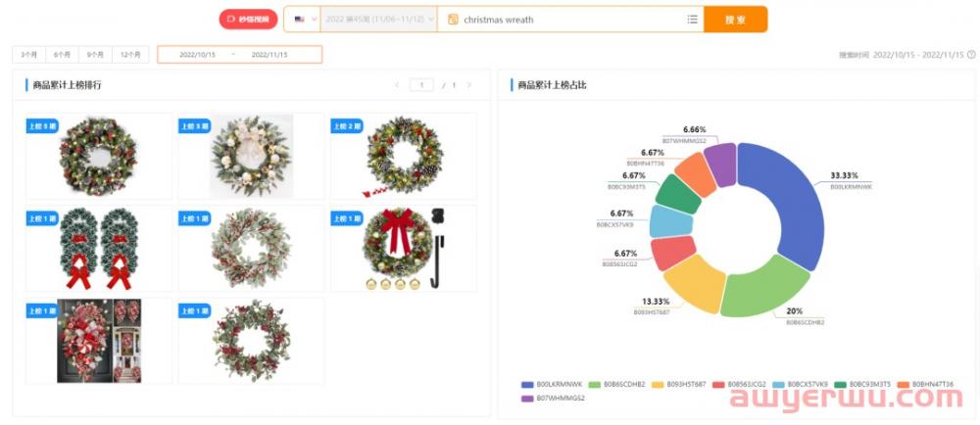Open the red swag door decoration thumbnail
This screenshot has width=980, height=425.
click(x=99, y=341)
